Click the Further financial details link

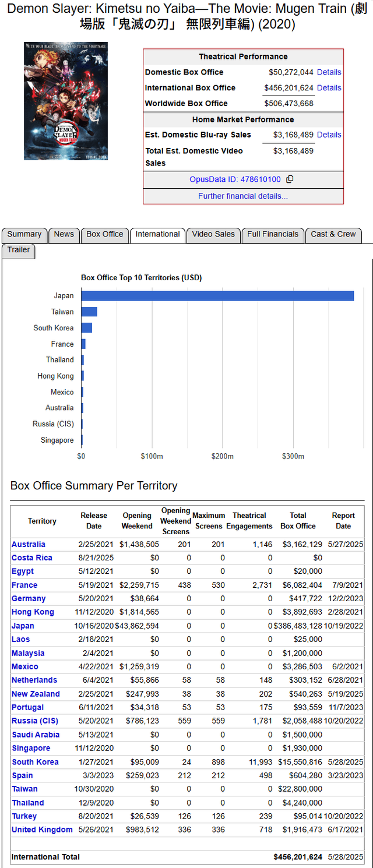tap(243, 196)
